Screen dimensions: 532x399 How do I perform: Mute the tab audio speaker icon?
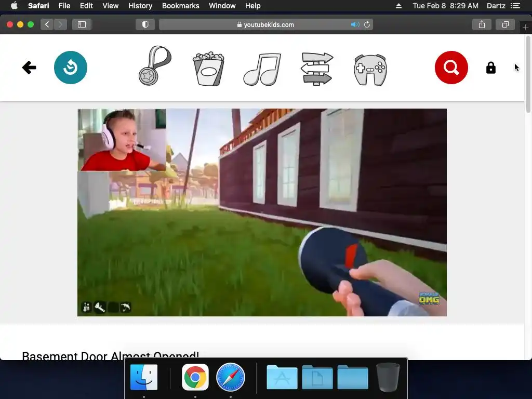pos(355,24)
